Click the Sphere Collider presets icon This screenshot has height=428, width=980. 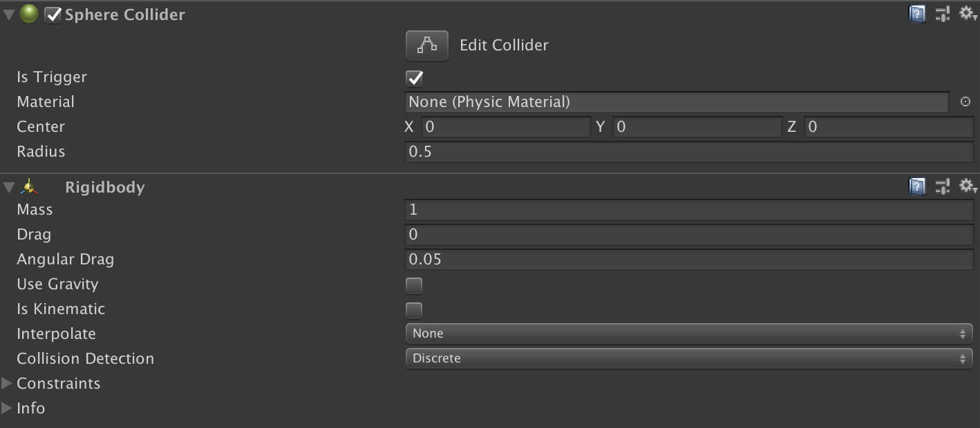(x=943, y=12)
